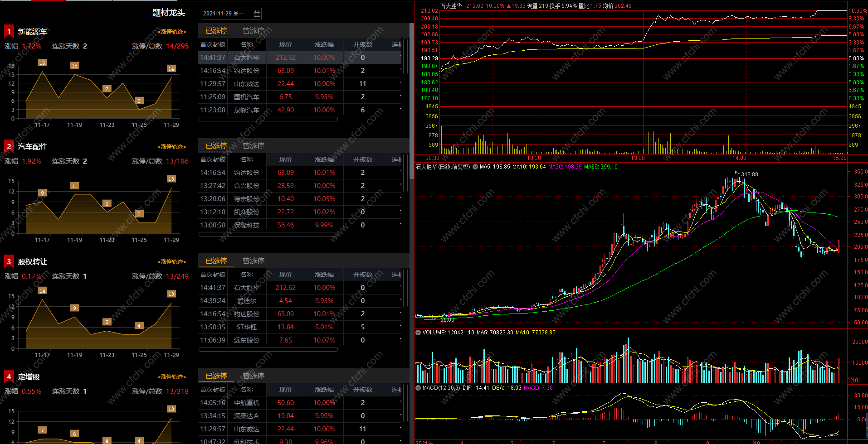Switch to 曾涨停 tab in 股权转让 section
Image resolution: width=868 pixels, height=444 pixels.
coord(254,261)
